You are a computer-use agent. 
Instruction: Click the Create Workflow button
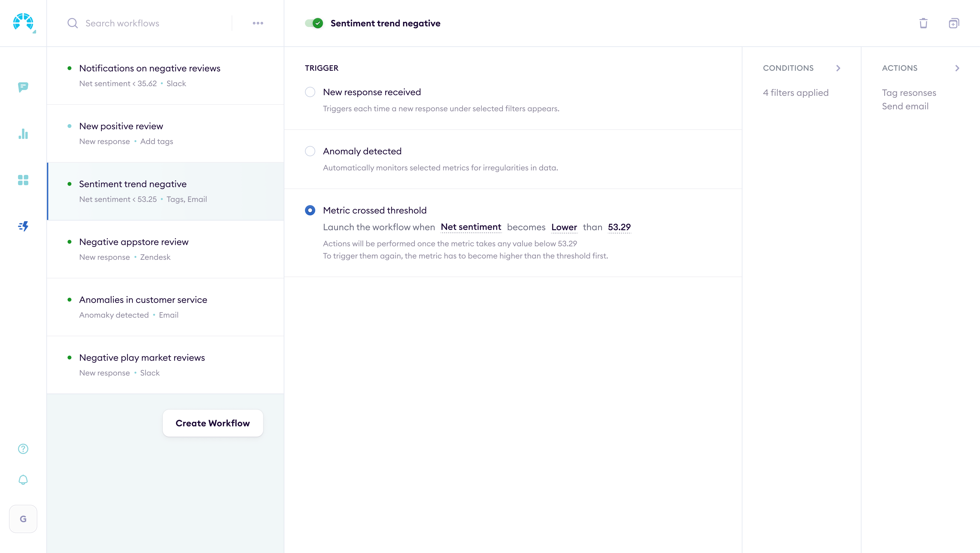[x=213, y=423]
